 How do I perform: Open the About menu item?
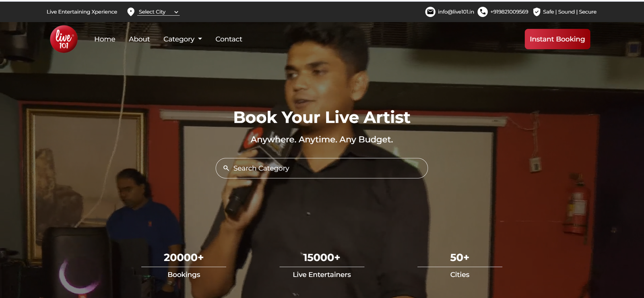[139, 39]
